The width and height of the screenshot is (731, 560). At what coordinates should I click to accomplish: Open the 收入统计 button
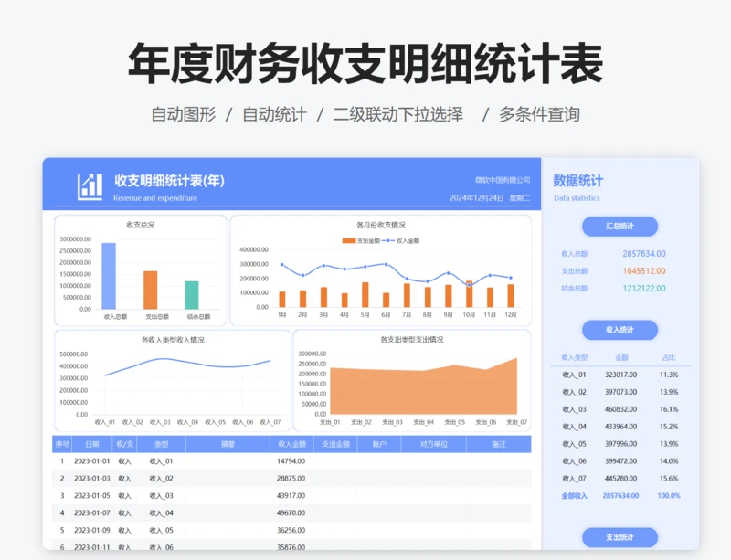coord(620,330)
